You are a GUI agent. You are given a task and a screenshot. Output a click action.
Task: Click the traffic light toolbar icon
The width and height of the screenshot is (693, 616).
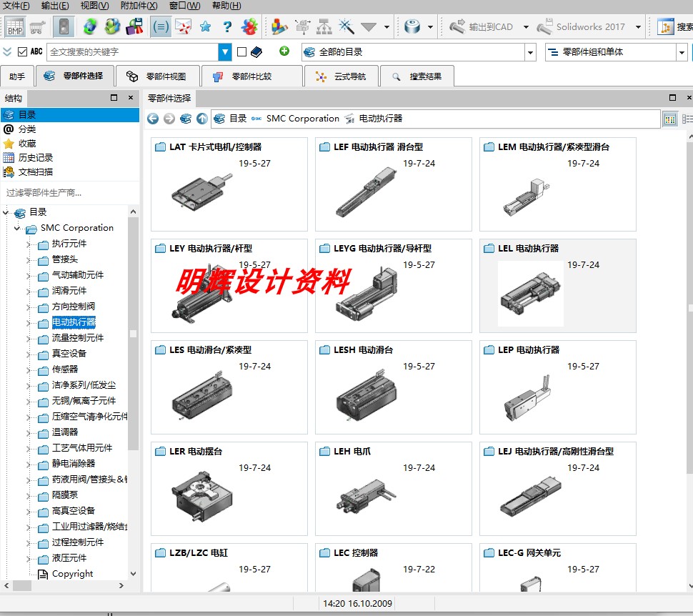[x=64, y=27]
